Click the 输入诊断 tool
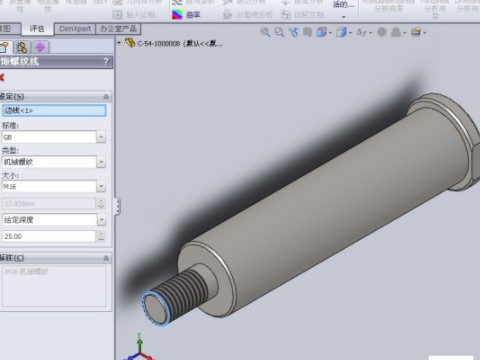Image resolution: width=480 pixels, height=360 pixels. coord(134,15)
